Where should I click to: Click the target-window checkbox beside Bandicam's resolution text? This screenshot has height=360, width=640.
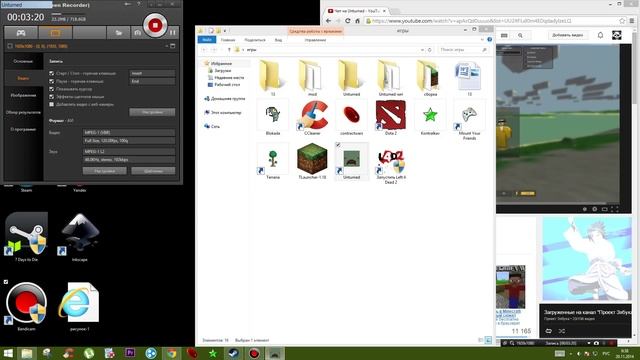[10, 46]
